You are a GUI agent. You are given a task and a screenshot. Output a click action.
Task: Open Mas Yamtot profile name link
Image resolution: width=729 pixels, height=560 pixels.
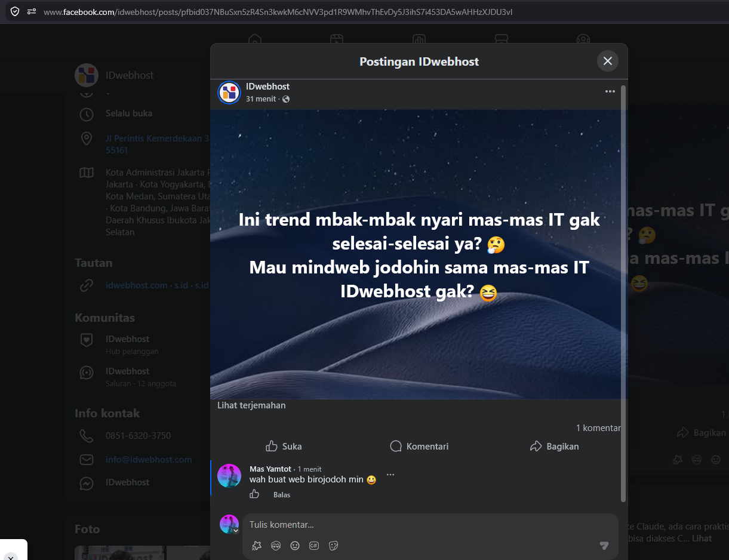click(270, 469)
